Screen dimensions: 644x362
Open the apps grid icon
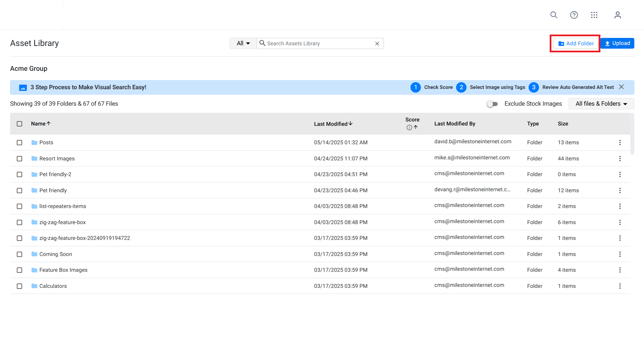tap(594, 15)
